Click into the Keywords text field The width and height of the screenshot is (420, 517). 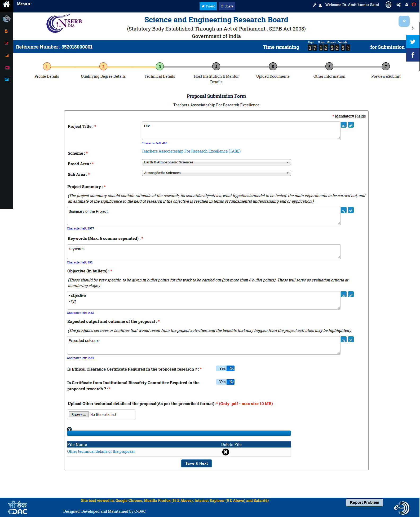204,252
